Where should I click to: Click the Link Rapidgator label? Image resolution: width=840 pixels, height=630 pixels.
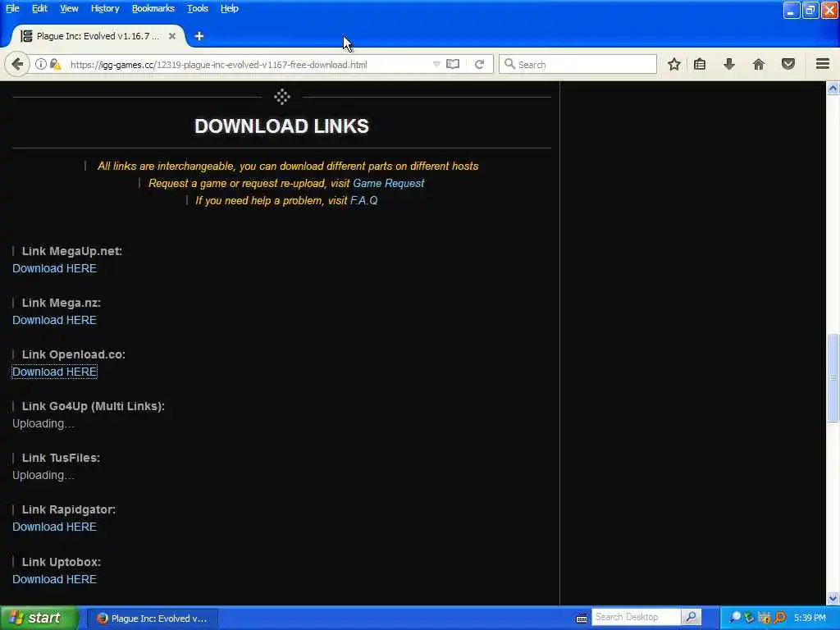(69, 509)
